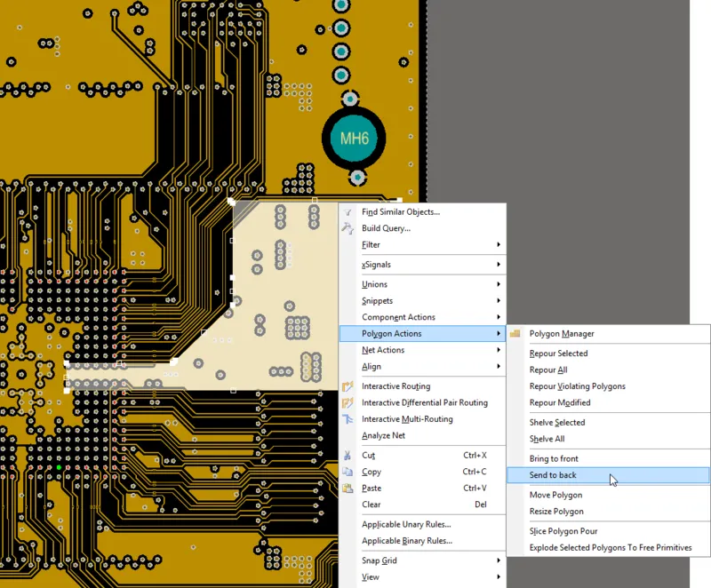This screenshot has height=588, width=711.
Task: Click the Paste clipboard icon
Action: click(348, 488)
